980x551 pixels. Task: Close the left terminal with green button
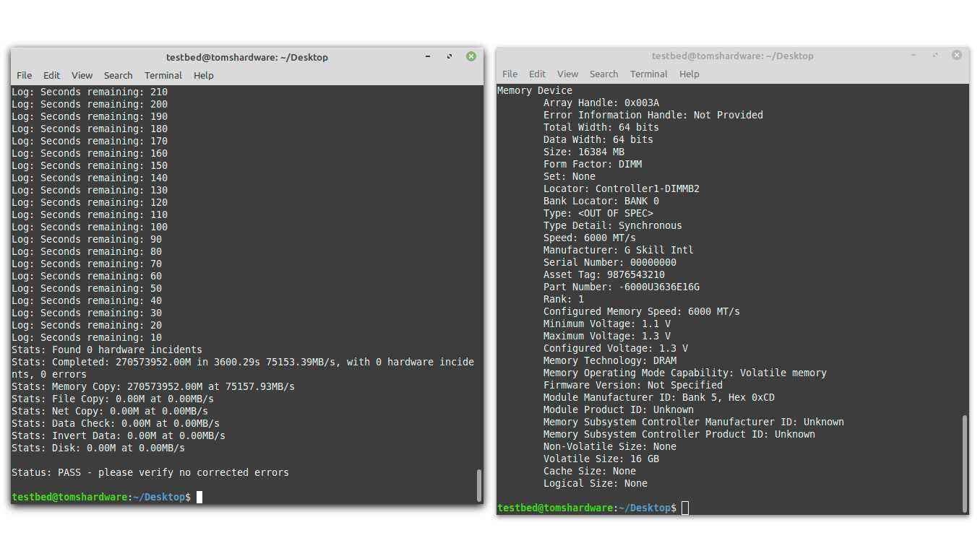point(471,56)
